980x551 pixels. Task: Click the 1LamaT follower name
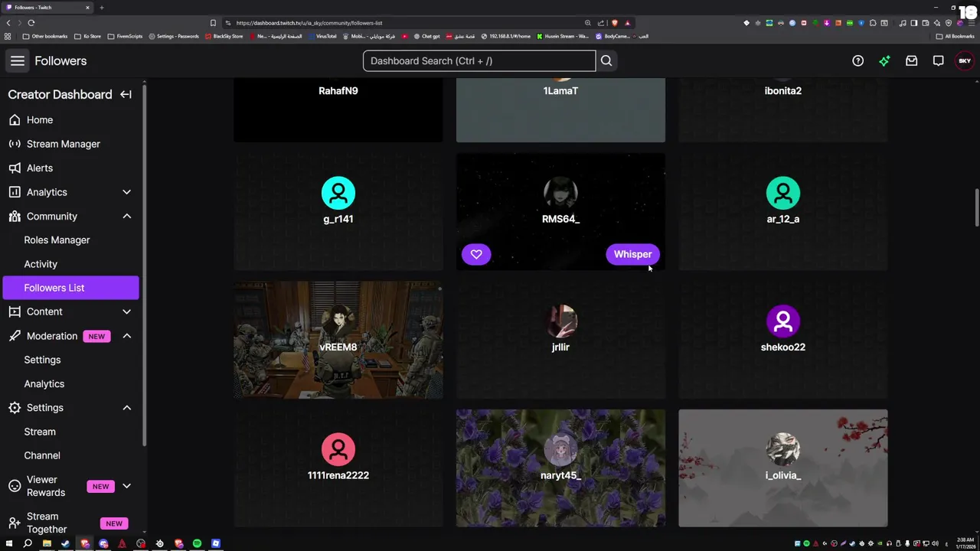pyautogui.click(x=560, y=91)
